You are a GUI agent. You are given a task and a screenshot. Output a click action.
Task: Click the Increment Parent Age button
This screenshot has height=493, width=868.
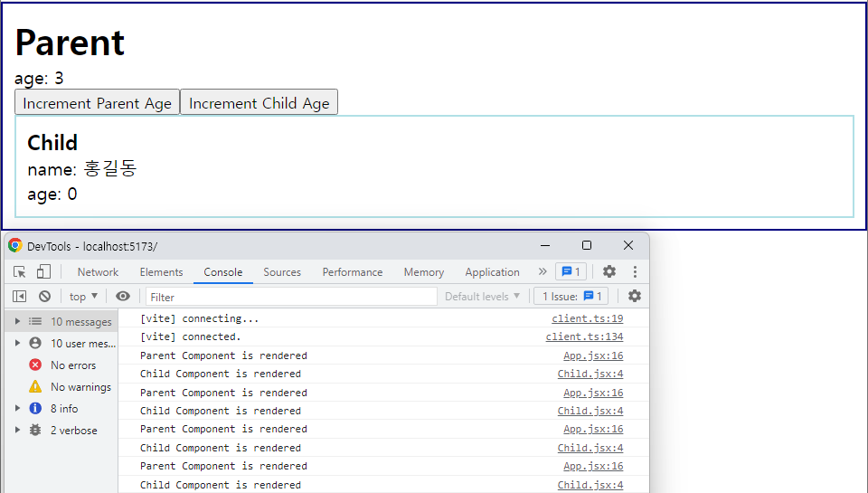click(x=97, y=102)
